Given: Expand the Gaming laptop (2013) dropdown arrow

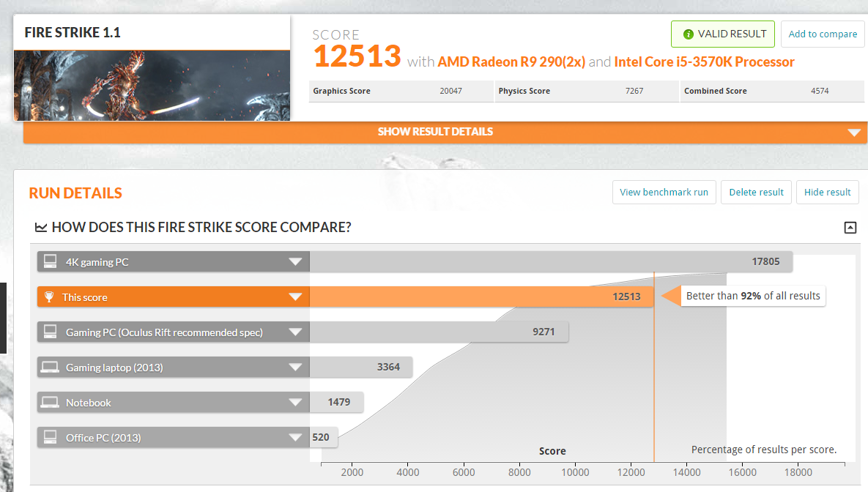Looking at the screenshot, I should click(x=295, y=368).
